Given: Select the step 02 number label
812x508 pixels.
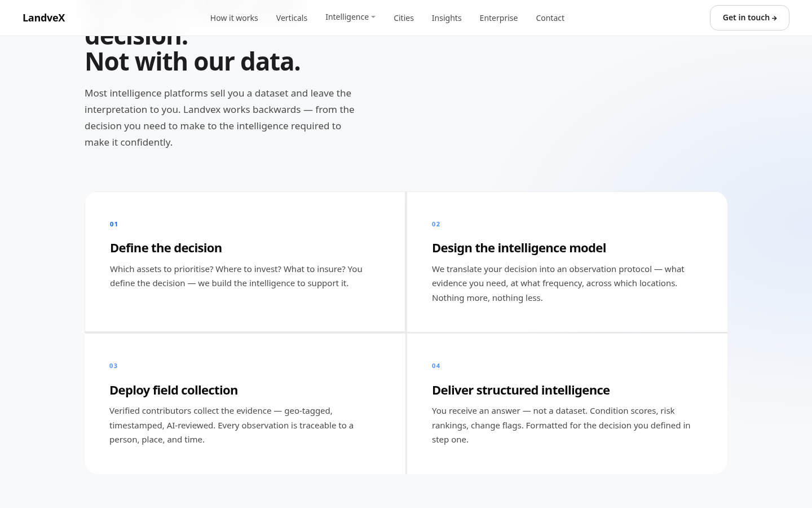Looking at the screenshot, I should [436, 224].
